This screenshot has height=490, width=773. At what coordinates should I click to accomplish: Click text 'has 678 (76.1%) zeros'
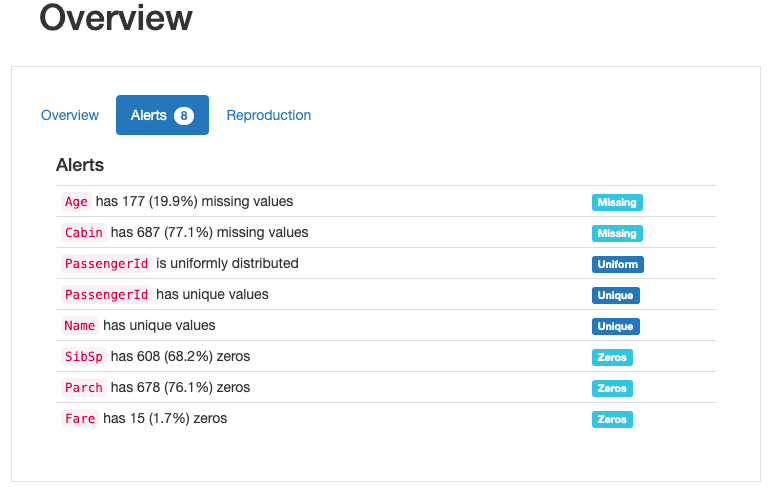180,387
